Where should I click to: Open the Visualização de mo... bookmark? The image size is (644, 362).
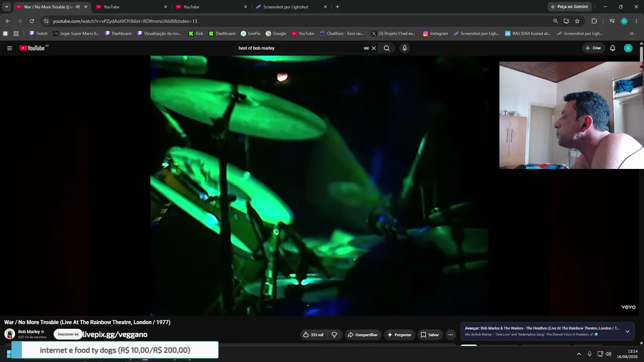[159, 34]
